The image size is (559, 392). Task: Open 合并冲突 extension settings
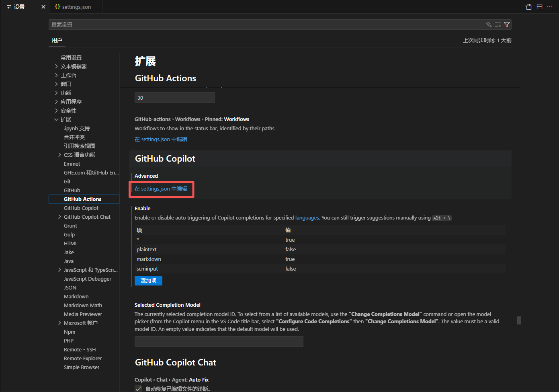[74, 137]
